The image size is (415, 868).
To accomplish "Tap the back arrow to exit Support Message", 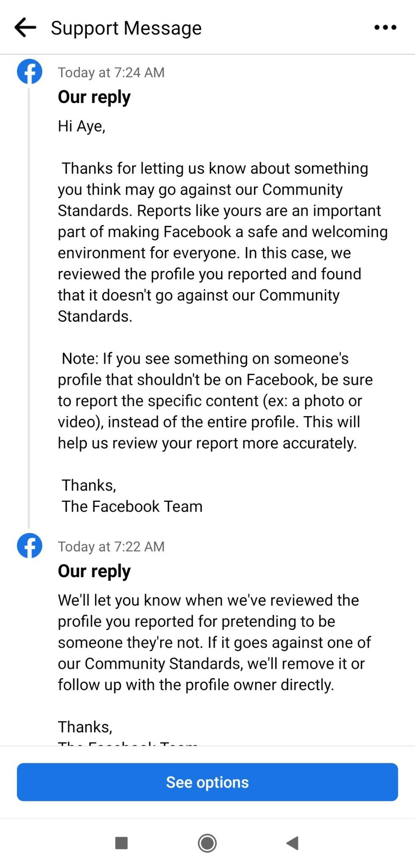I will coord(24,27).
